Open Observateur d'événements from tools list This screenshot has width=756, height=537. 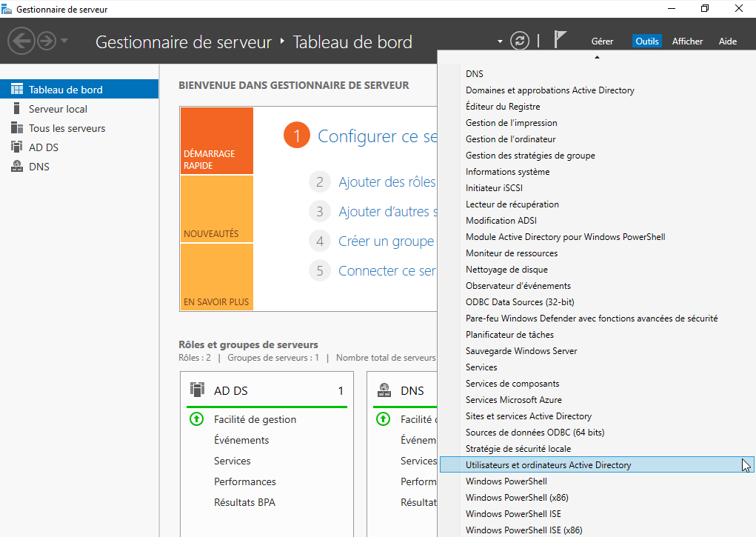[x=518, y=286]
